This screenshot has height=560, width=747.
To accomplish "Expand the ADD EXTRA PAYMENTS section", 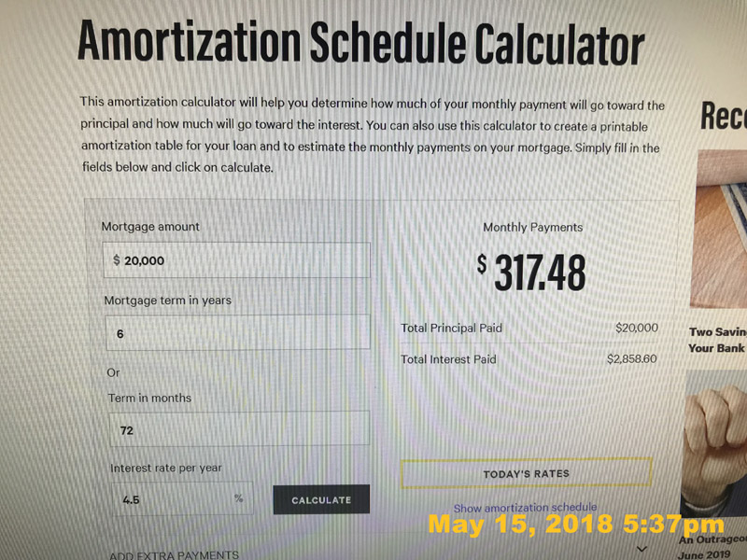I will [x=174, y=555].
